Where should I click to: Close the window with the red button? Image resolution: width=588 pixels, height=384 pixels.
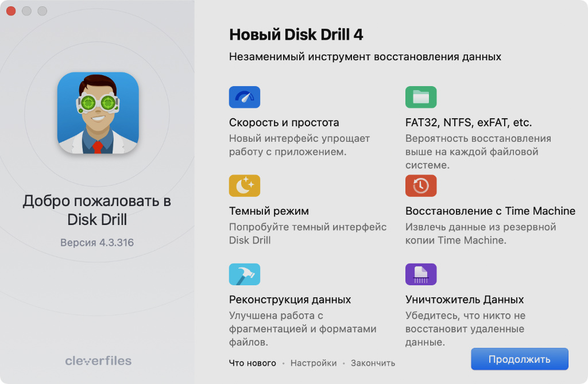click(x=11, y=11)
